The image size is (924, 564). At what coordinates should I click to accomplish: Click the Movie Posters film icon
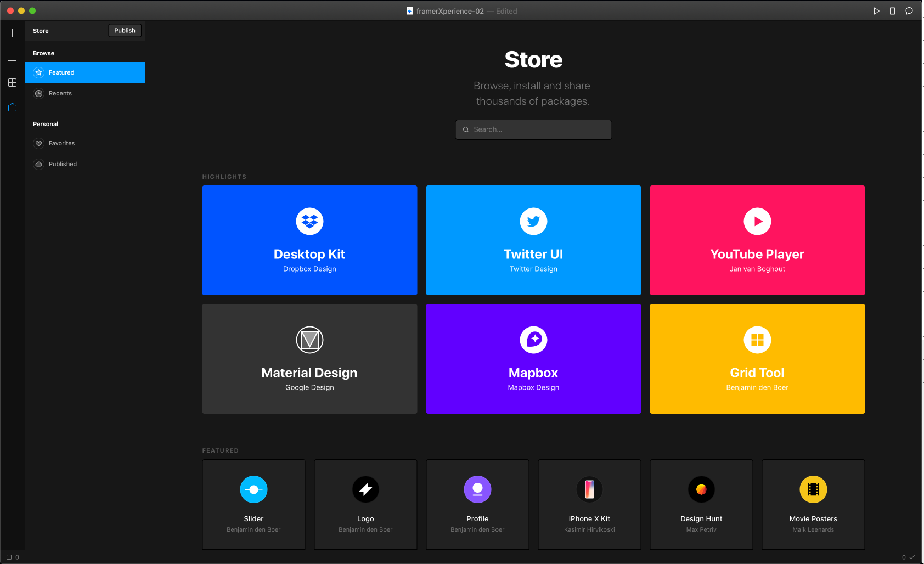click(813, 489)
